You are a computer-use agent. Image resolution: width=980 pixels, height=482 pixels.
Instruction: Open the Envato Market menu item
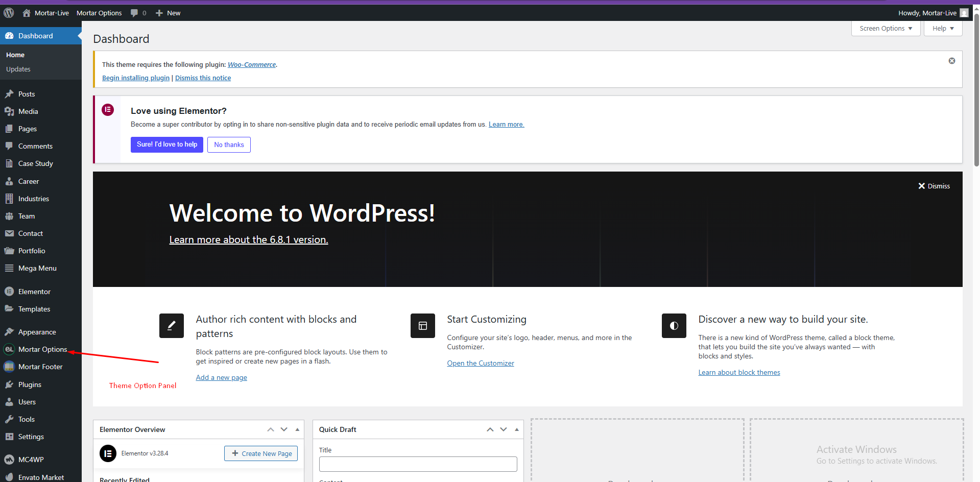click(x=41, y=477)
